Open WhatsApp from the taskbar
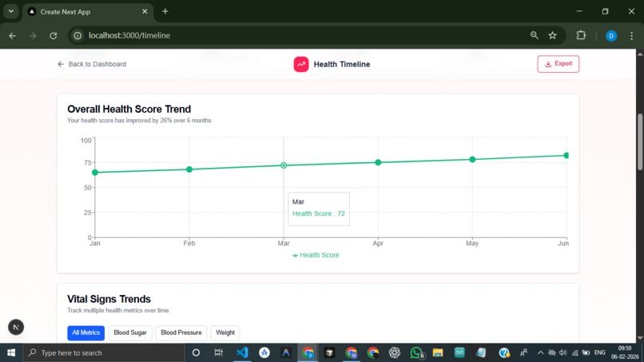Viewport: 644px width, 362px height. pyautogui.click(x=416, y=352)
